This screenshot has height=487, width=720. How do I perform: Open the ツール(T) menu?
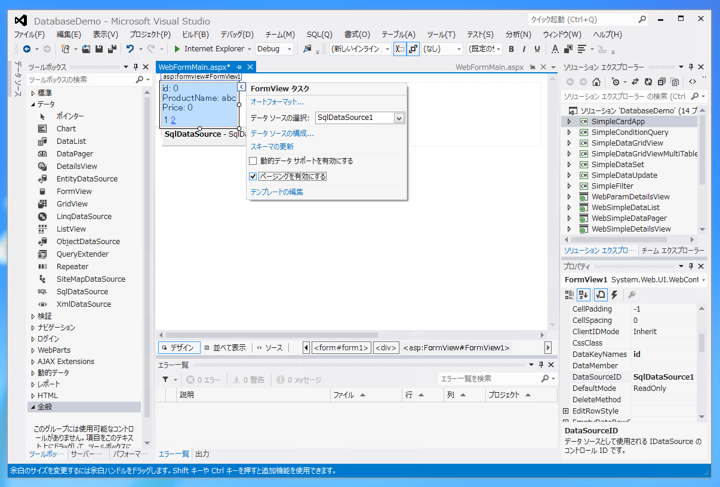click(x=441, y=34)
